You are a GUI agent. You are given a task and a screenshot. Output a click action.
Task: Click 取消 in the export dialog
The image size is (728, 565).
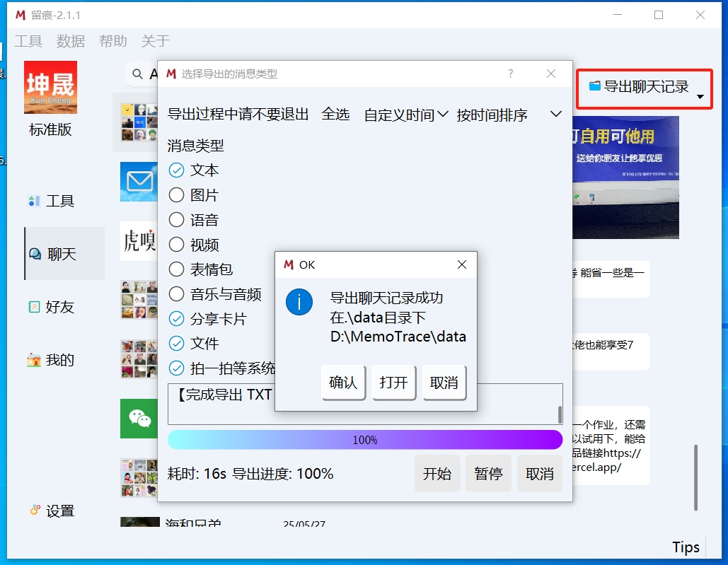[540, 473]
